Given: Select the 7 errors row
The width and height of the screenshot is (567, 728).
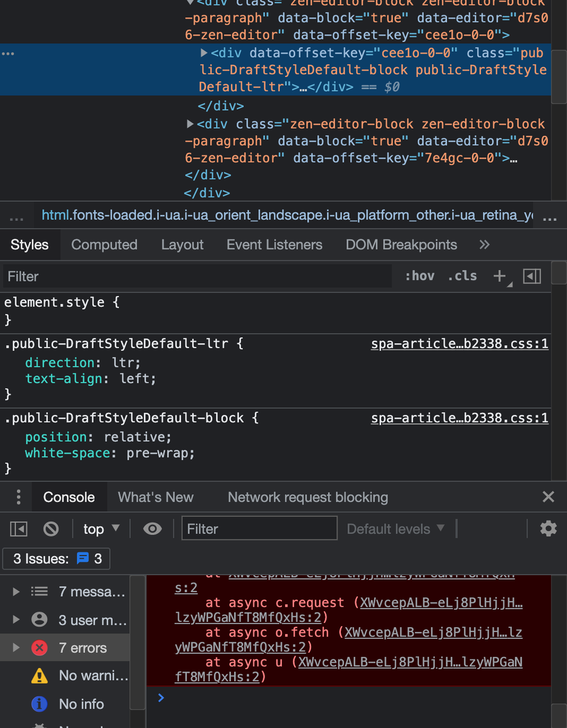Looking at the screenshot, I should coord(65,648).
